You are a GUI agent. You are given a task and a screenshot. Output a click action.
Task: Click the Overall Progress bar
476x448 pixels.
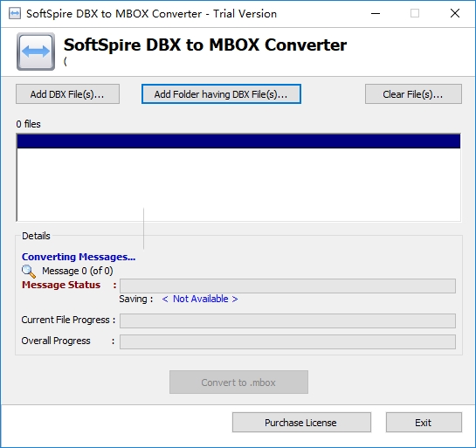click(x=287, y=341)
